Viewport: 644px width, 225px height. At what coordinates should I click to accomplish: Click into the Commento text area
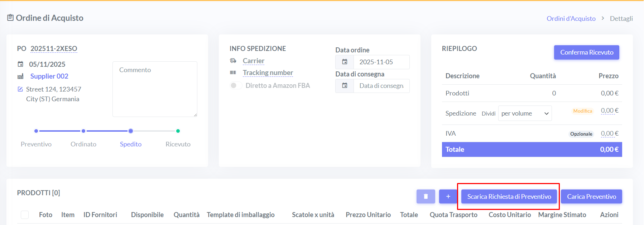155,89
